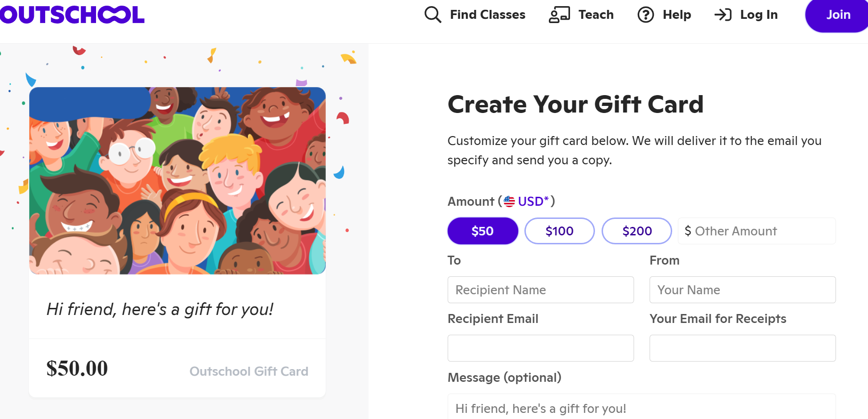The image size is (868, 419).
Task: Open the Help menu item
Action: pyautogui.click(x=676, y=15)
